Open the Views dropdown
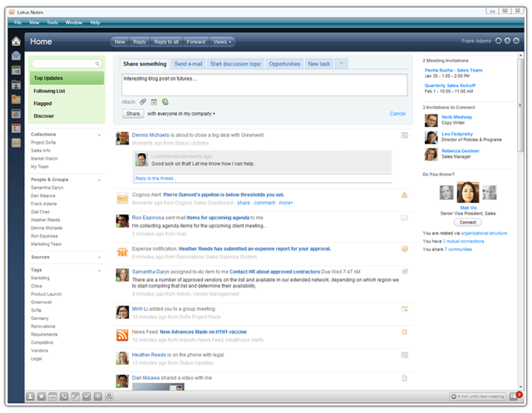This screenshot has height=413, width=532. pos(223,41)
